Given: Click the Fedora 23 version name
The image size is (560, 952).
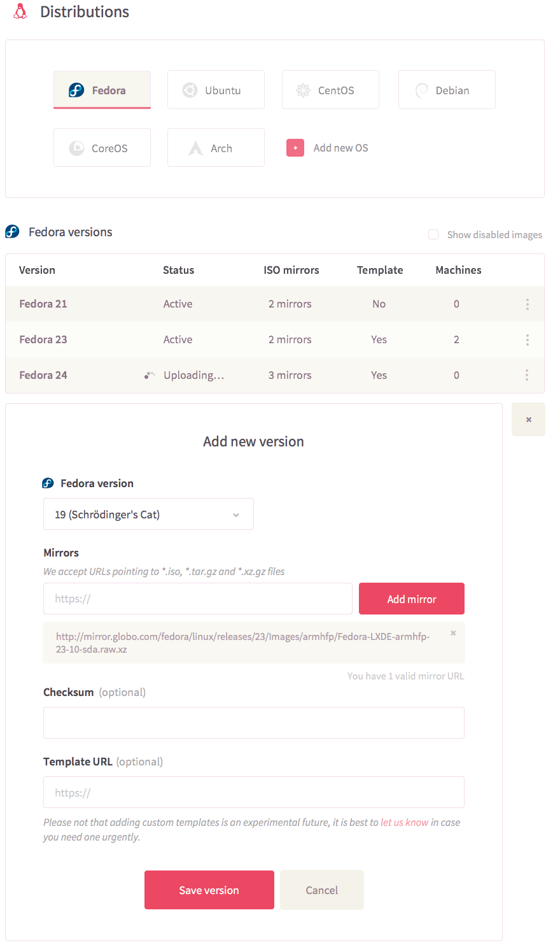Looking at the screenshot, I should point(43,339).
